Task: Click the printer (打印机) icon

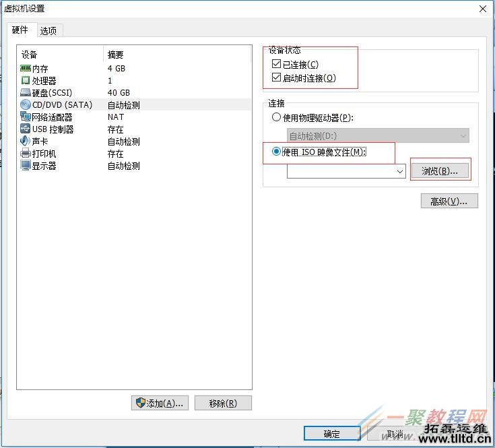Action: pyautogui.click(x=26, y=153)
